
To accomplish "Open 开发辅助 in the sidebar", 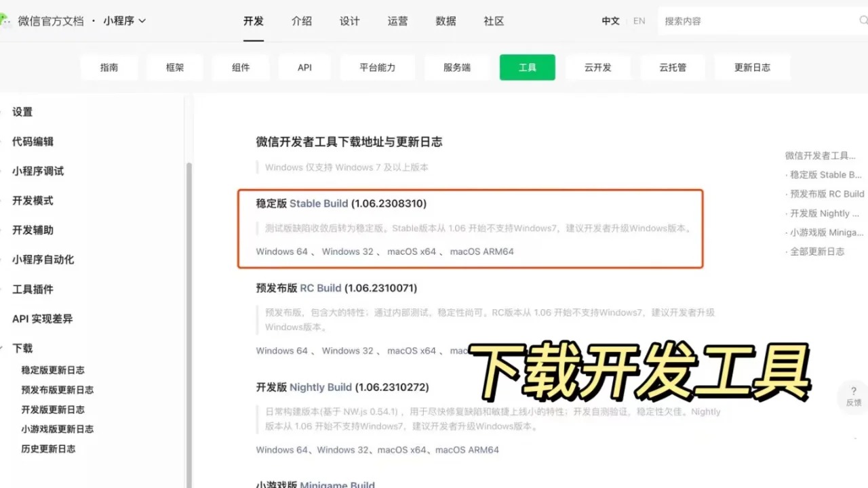I will pos(33,230).
